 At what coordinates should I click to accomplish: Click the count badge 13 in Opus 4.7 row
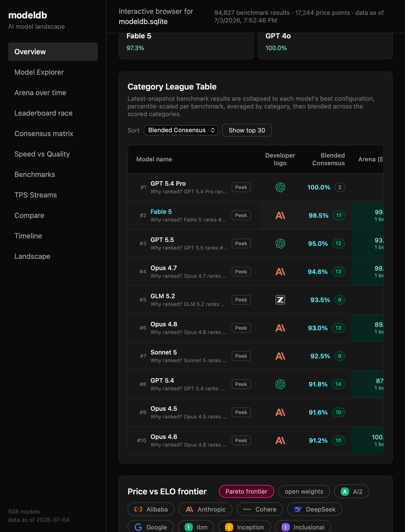coord(338,272)
